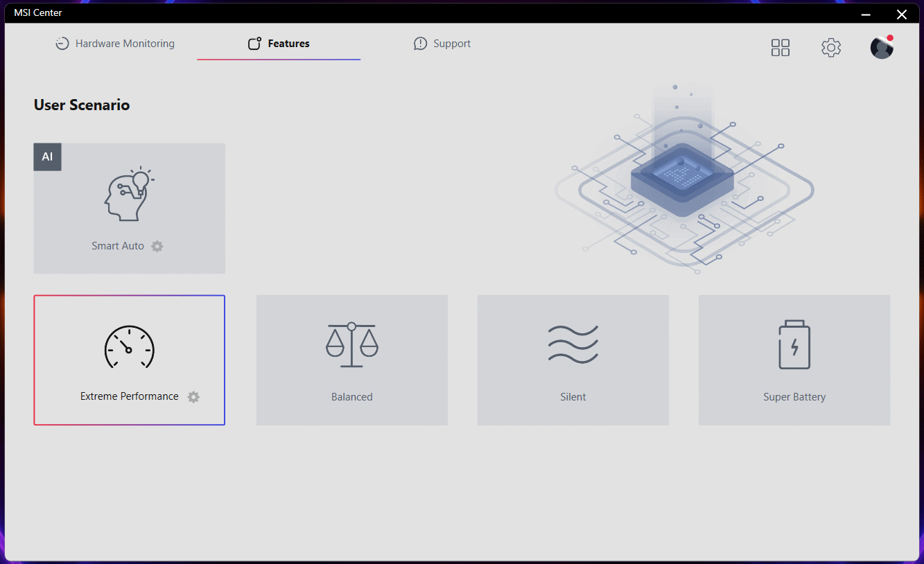Click the AI badge on Smart Auto
Image resolution: width=924 pixels, height=564 pixels.
click(x=47, y=157)
